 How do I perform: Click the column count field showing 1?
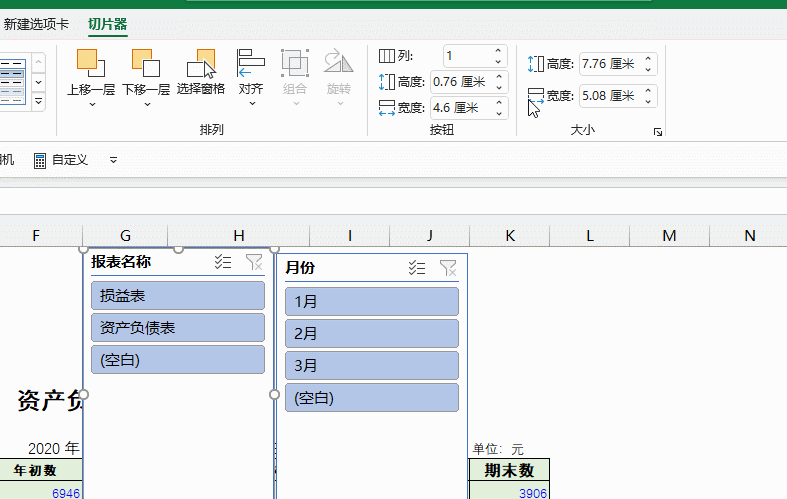[x=468, y=56]
